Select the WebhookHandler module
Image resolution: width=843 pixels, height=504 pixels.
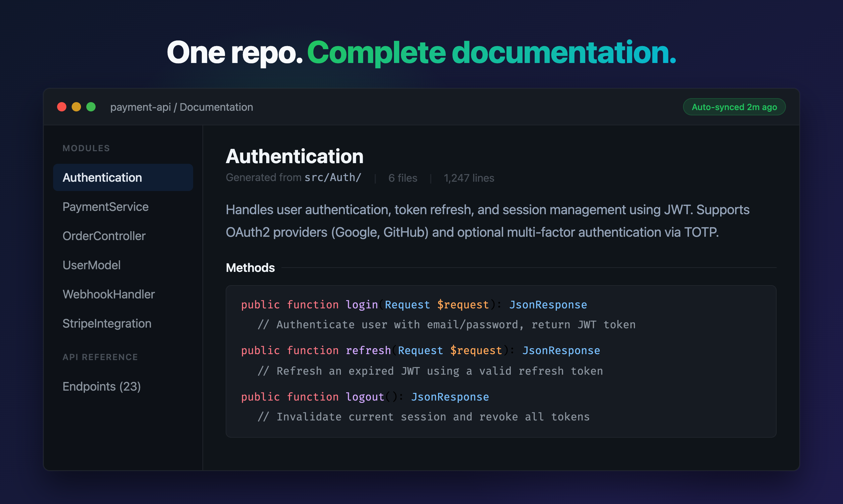[x=109, y=294]
